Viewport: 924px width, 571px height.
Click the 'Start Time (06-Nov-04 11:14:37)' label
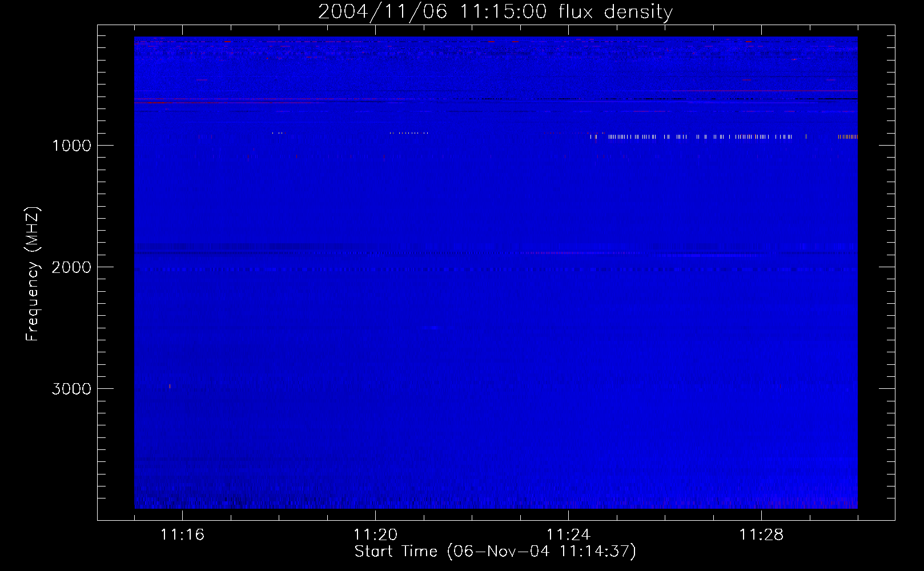[495, 552]
